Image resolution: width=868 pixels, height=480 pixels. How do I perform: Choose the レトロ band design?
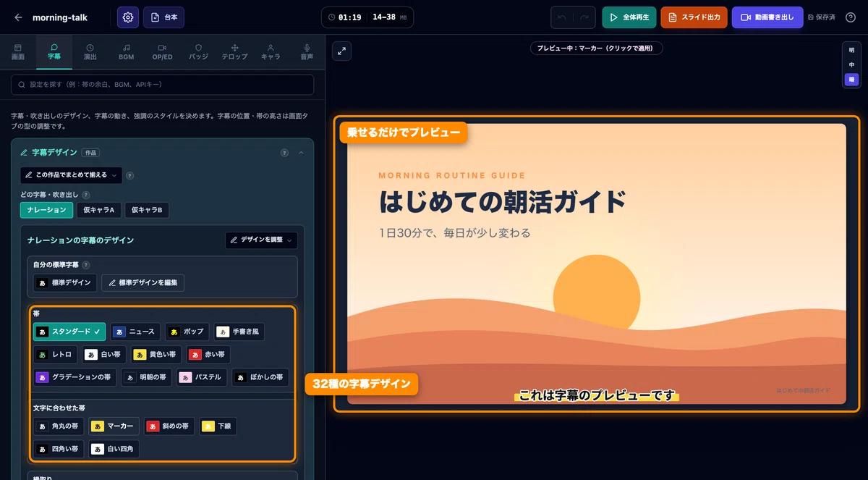click(55, 355)
